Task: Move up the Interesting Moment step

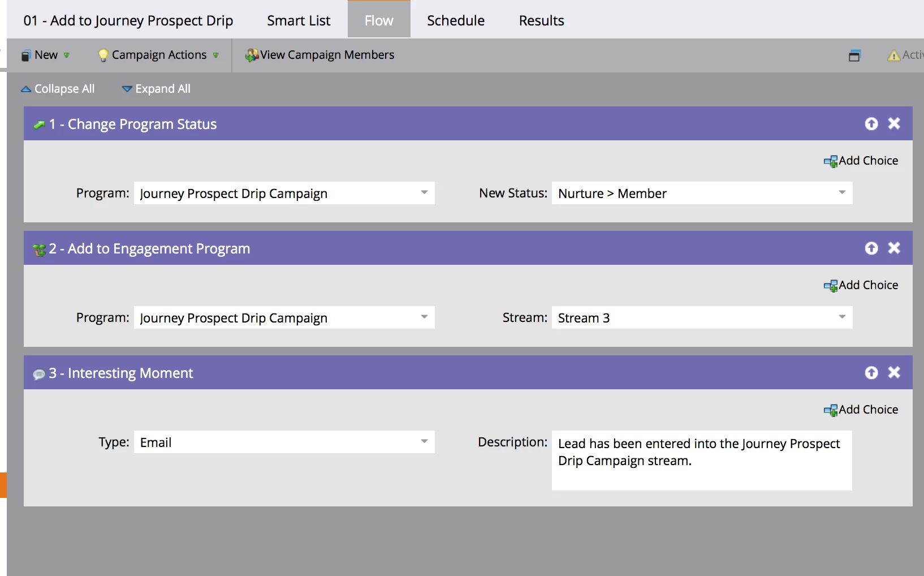Action: point(871,373)
